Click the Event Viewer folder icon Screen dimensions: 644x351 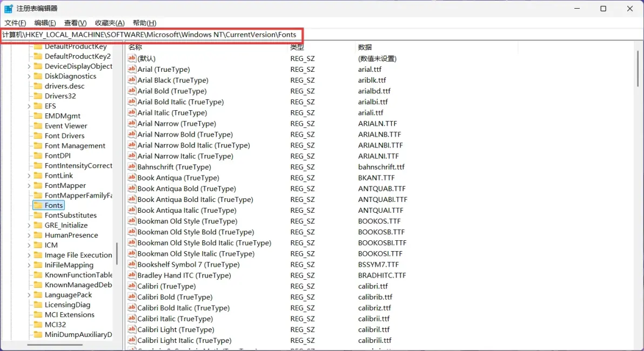click(38, 126)
